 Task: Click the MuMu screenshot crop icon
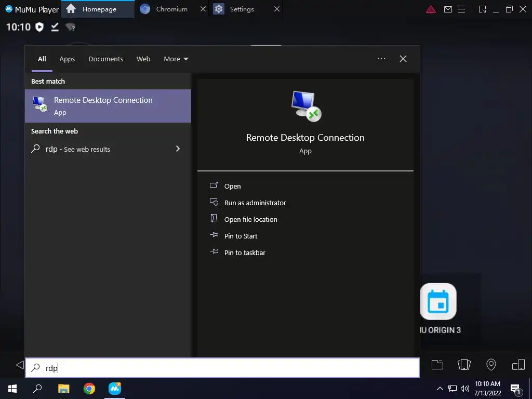pyautogui.click(x=483, y=9)
